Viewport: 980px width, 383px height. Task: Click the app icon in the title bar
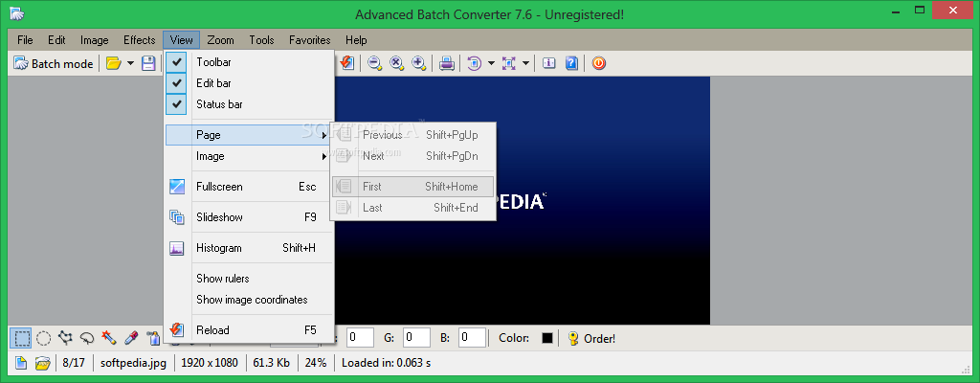click(x=17, y=13)
